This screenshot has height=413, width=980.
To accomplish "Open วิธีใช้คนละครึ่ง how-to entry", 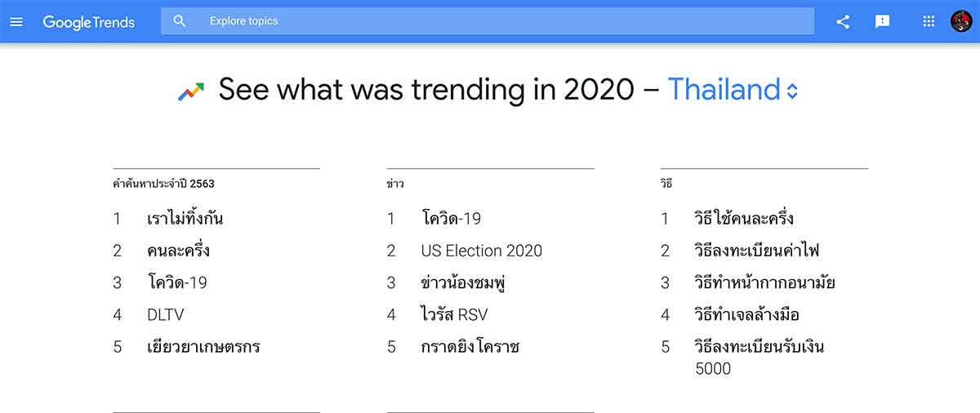I will (744, 218).
